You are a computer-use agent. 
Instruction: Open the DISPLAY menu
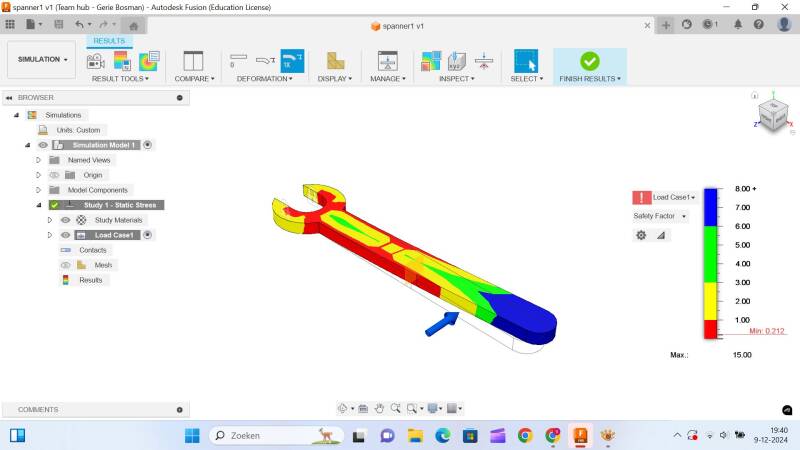(x=335, y=79)
